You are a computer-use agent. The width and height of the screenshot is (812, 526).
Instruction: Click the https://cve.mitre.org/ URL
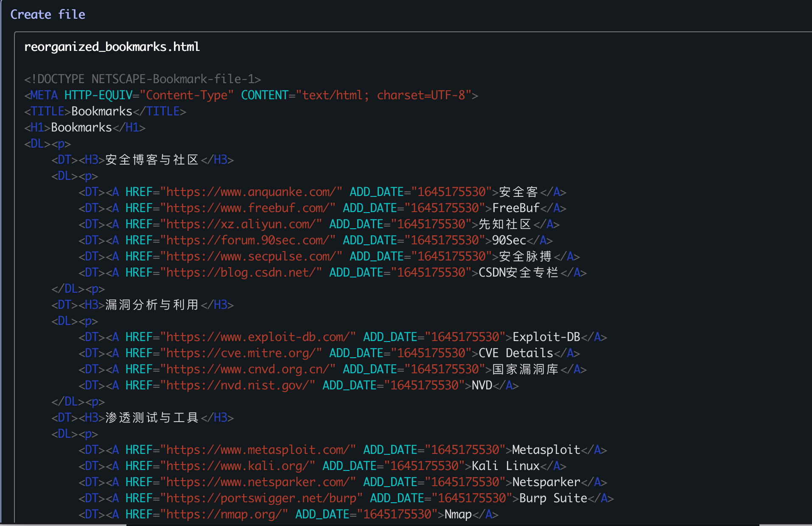click(x=241, y=353)
